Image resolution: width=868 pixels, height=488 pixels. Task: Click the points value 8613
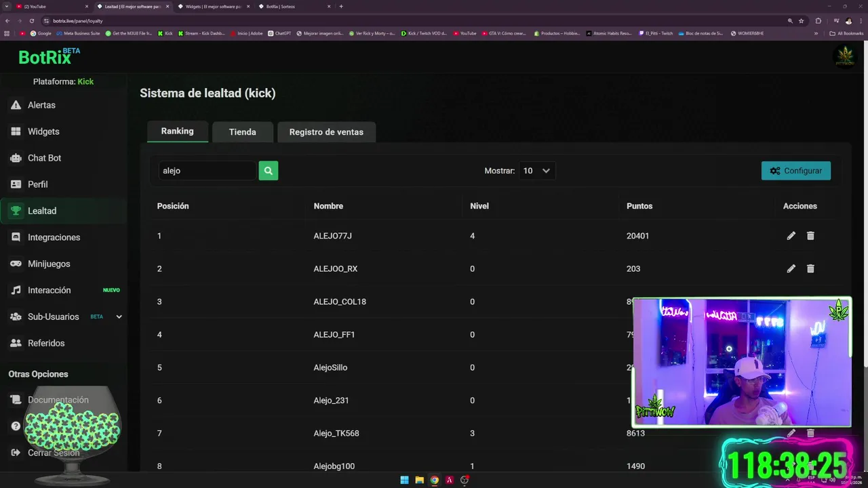[x=636, y=433]
